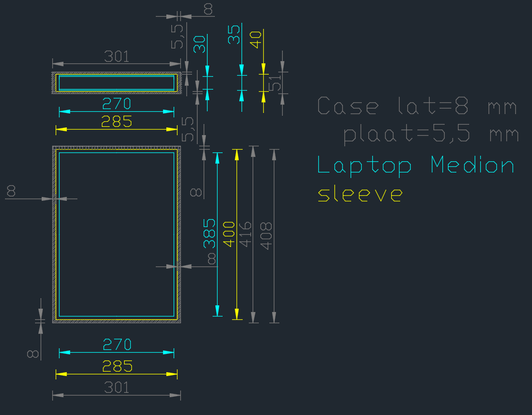Select the cyan "35" thickness dimension
532x415 pixels.
click(234, 35)
